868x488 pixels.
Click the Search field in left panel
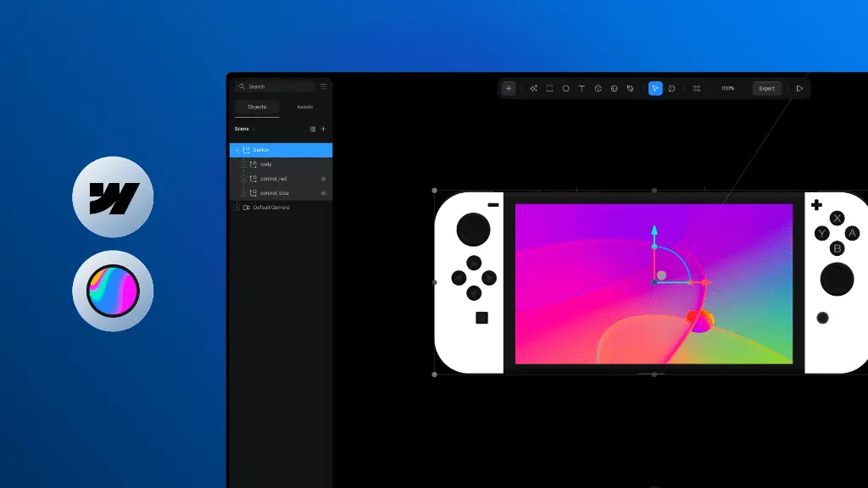point(275,86)
